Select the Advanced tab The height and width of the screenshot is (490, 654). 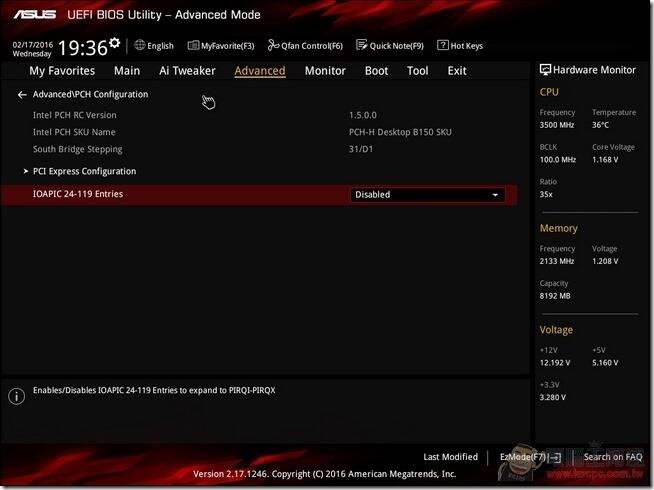pos(260,71)
